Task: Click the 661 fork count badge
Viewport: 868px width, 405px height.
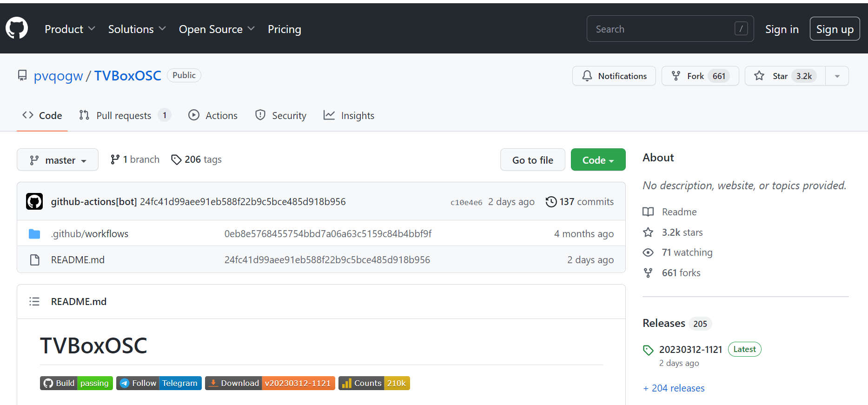Action: (719, 76)
